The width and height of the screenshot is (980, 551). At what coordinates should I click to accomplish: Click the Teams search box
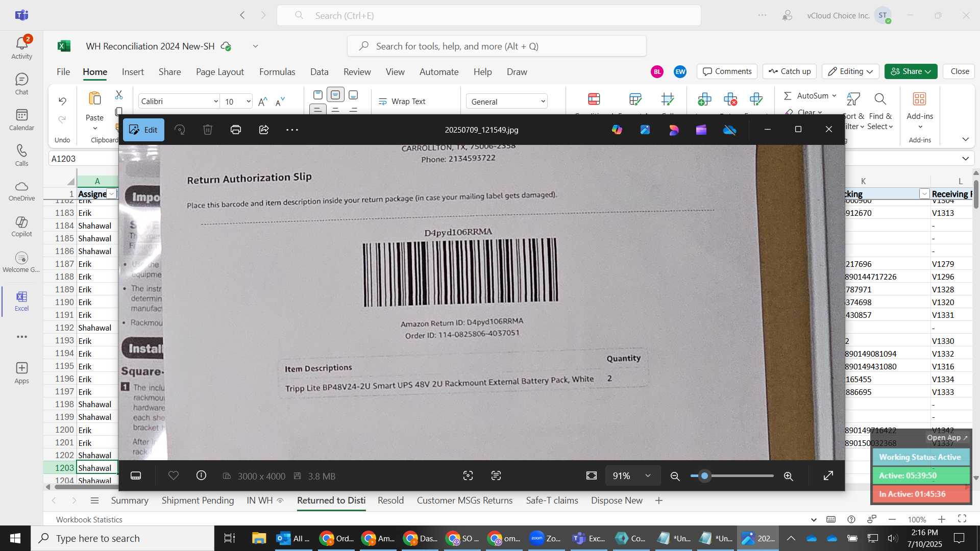coord(488,15)
